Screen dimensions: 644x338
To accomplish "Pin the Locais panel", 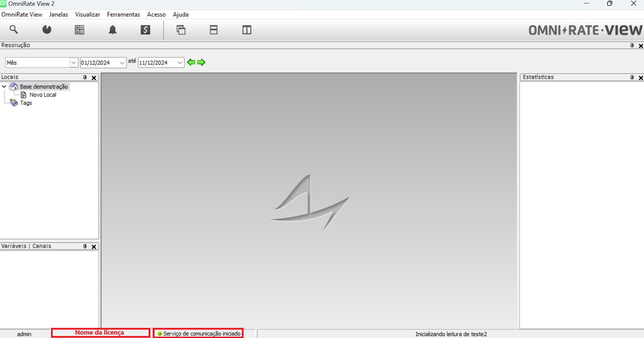I will [85, 77].
